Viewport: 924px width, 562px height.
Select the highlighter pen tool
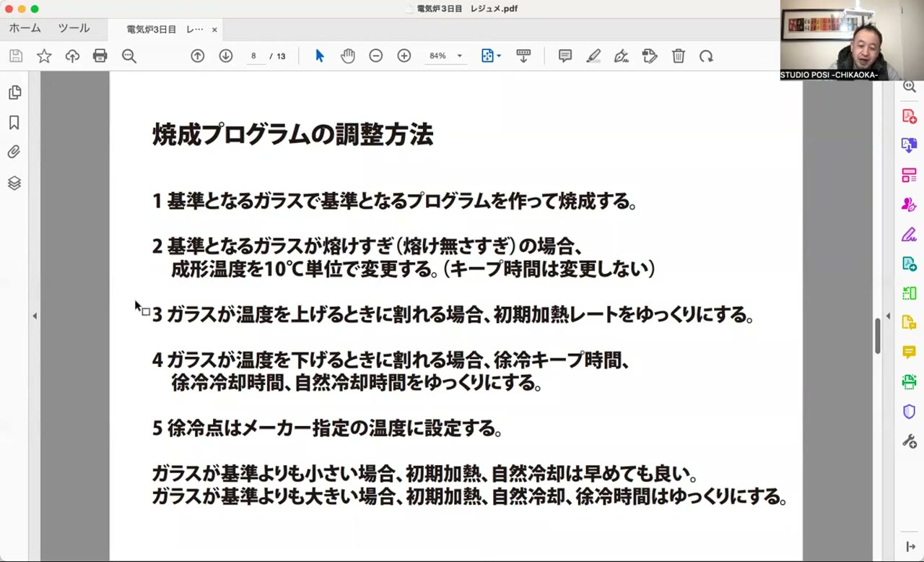point(593,56)
